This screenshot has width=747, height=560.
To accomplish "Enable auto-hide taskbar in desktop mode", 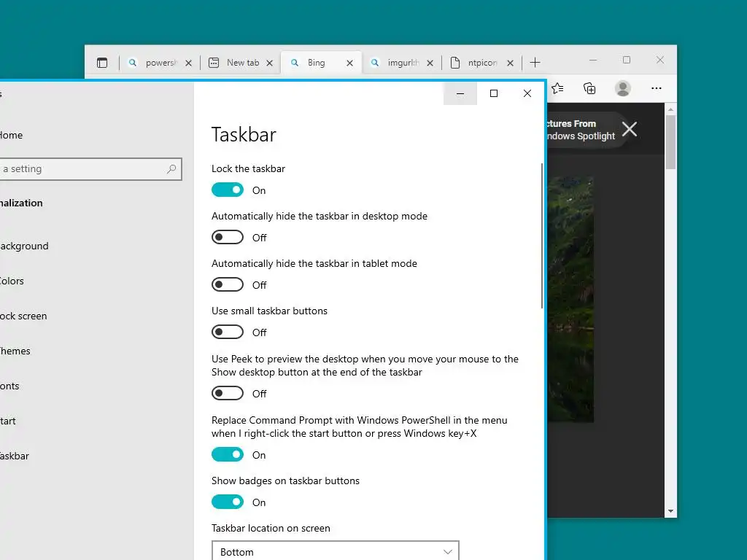I will (228, 237).
